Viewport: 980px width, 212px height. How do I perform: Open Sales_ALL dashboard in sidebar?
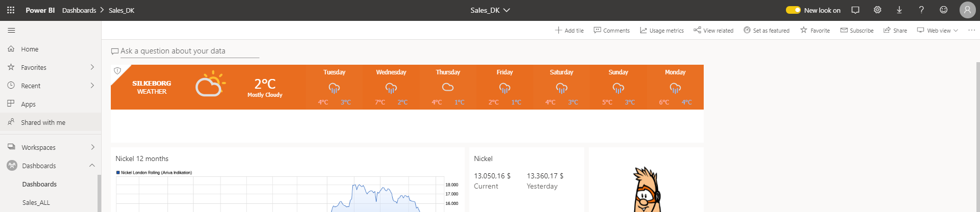36,202
